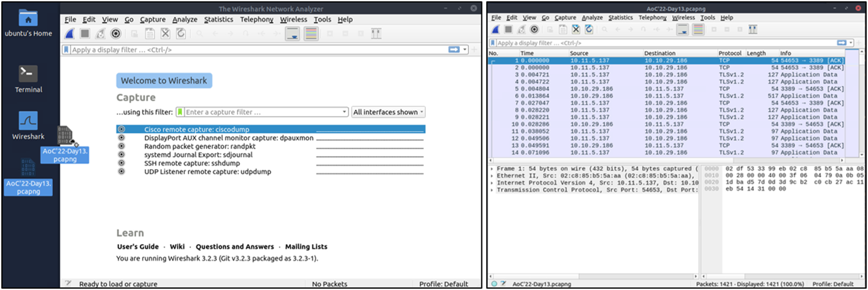Click resize columns icon in the pcapng window toolbar
868x290 pixels.
pos(753,29)
